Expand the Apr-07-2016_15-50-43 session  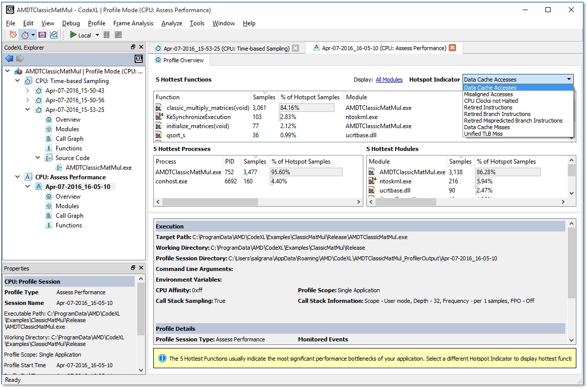[28, 91]
